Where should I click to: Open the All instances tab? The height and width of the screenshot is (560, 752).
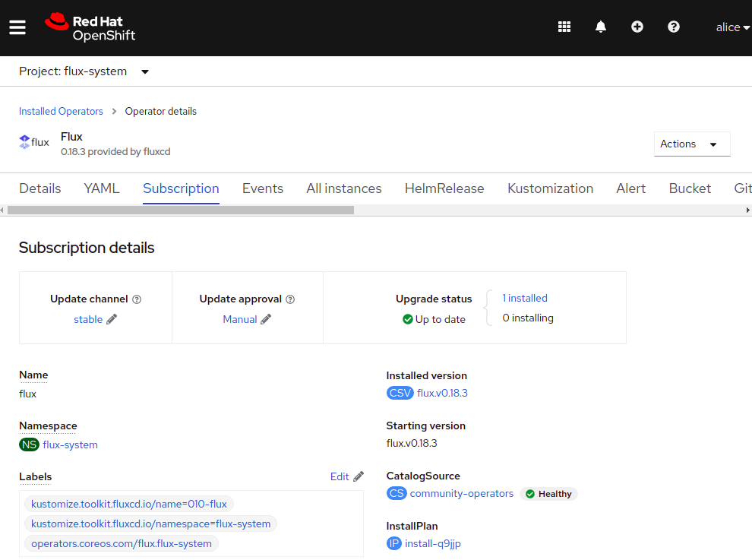point(344,188)
